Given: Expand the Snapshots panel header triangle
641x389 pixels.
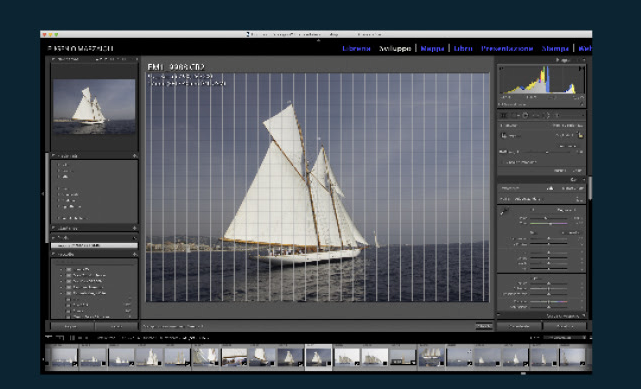Looking at the screenshot, I should click(54, 228).
